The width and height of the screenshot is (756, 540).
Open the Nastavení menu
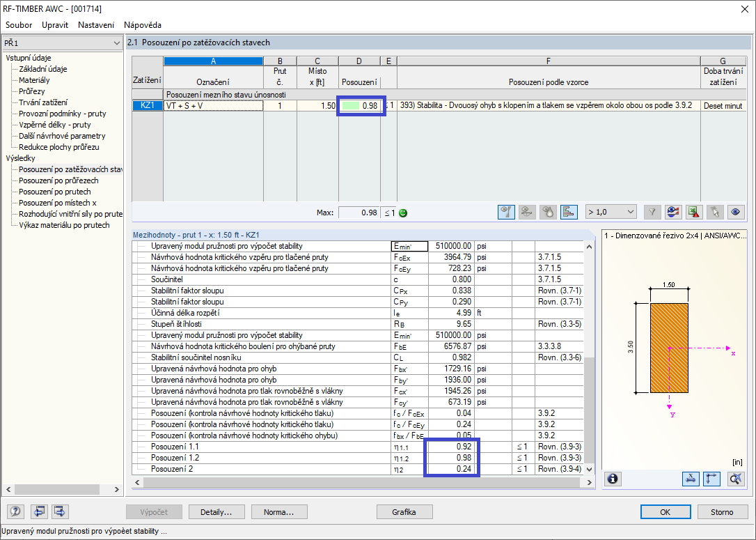tap(96, 25)
